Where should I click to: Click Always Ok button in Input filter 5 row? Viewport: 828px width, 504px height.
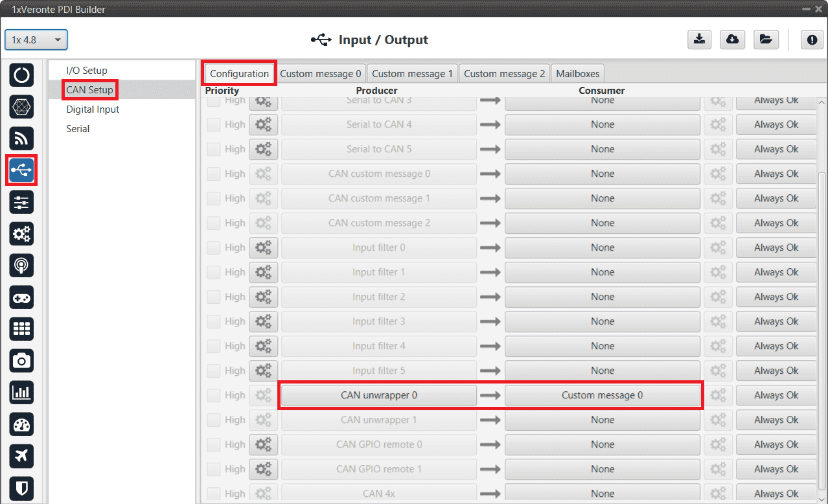pyautogui.click(x=776, y=371)
